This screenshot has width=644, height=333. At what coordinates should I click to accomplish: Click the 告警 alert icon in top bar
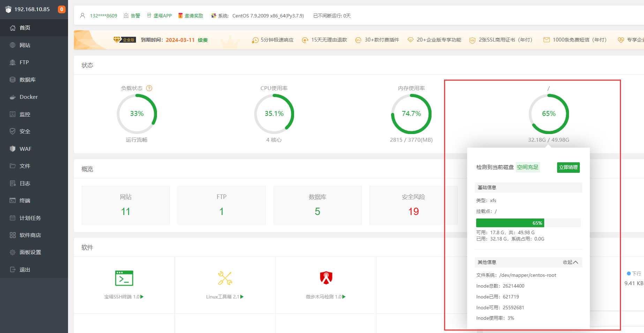126,16
